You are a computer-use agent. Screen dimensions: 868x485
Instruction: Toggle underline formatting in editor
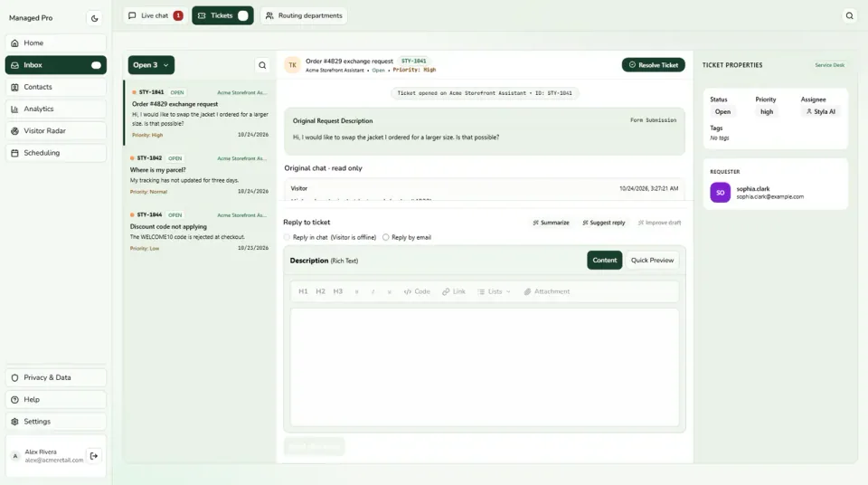click(389, 291)
